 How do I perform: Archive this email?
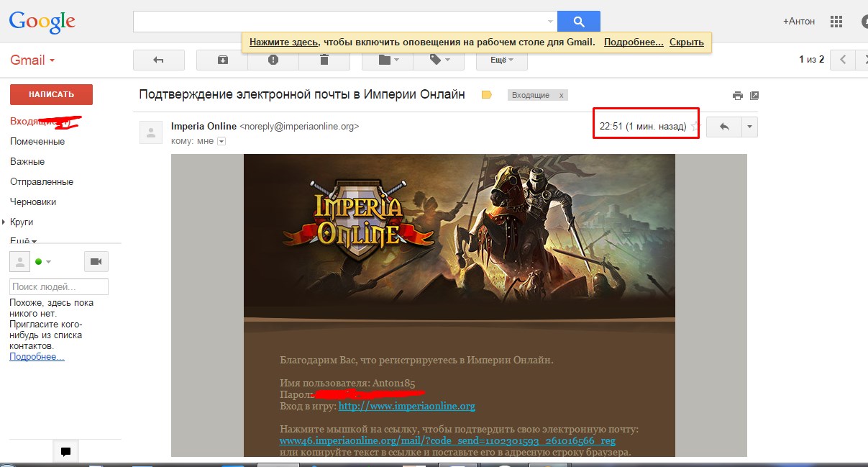click(x=222, y=60)
